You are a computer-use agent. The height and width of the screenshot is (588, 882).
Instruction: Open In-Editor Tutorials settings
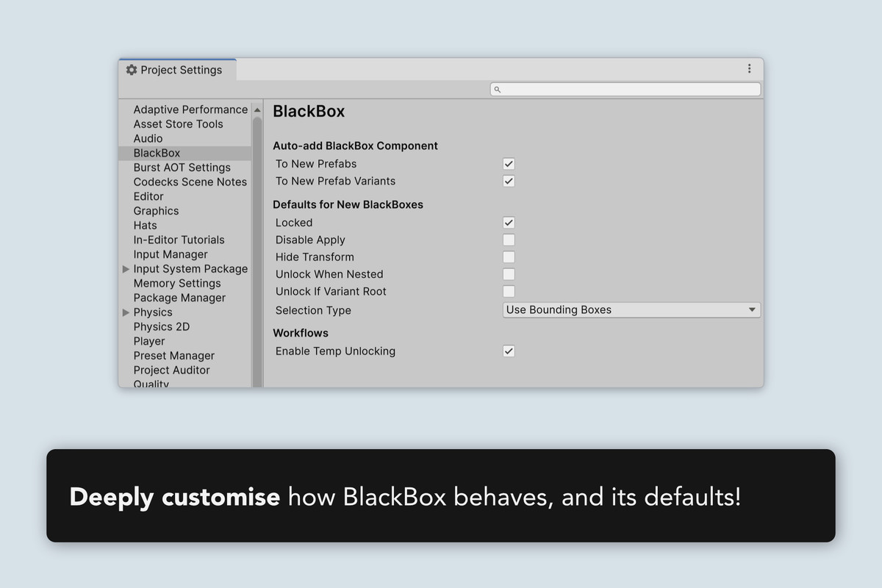tap(179, 240)
